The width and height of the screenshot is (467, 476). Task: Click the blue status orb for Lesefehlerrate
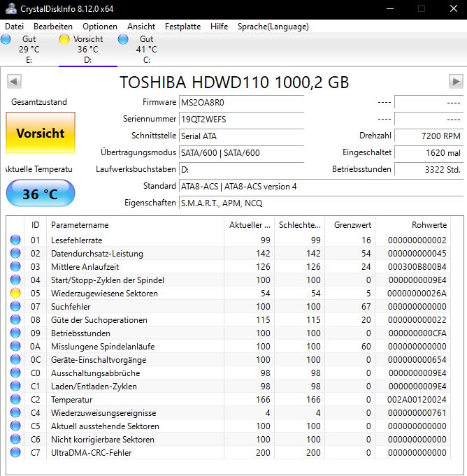click(x=15, y=240)
